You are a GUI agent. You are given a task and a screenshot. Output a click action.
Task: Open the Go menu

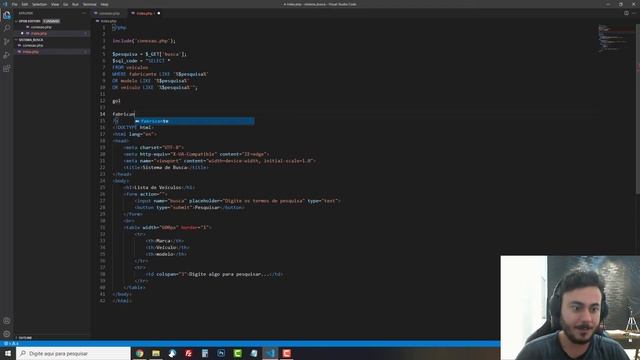coord(66,4)
